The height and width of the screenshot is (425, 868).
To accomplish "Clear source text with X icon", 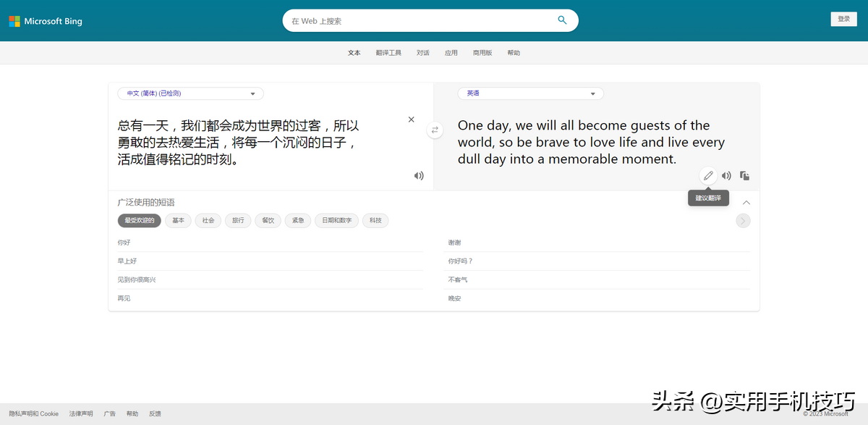I will (x=412, y=119).
